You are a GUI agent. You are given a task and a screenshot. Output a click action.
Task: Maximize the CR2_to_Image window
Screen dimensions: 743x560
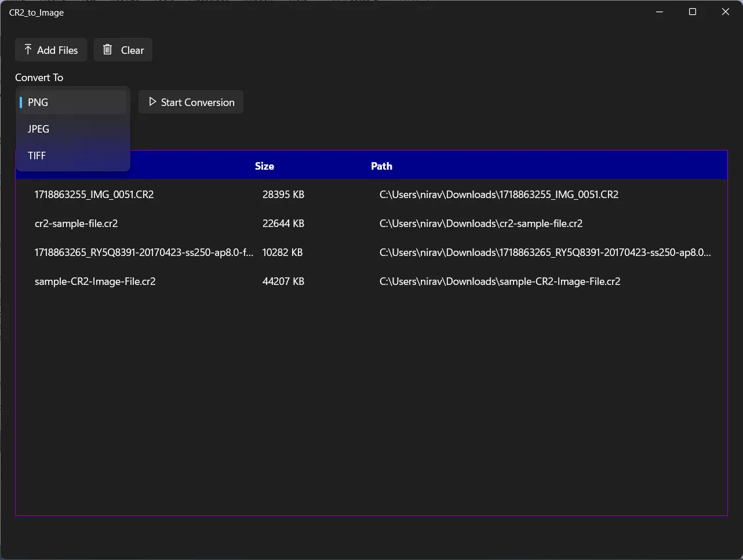point(693,12)
